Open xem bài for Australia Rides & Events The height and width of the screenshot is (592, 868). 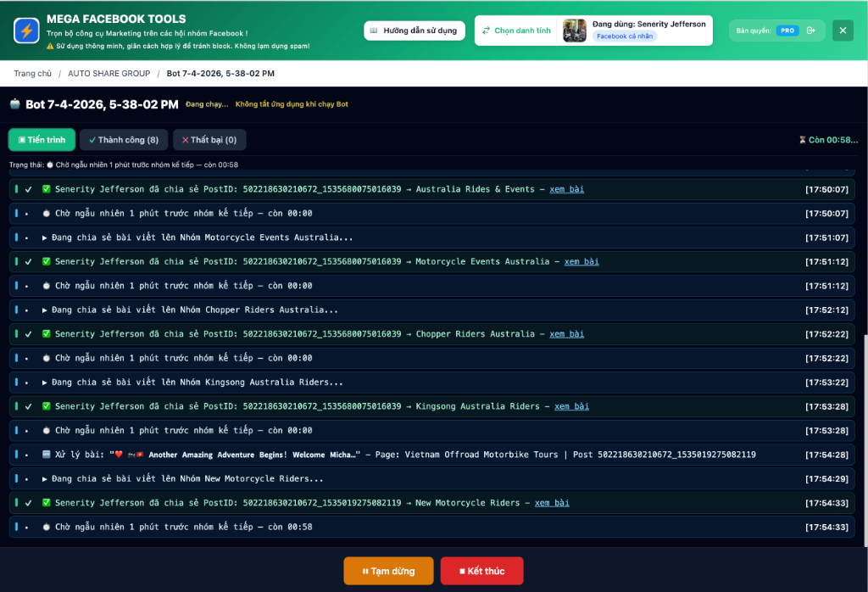pyautogui.click(x=567, y=189)
